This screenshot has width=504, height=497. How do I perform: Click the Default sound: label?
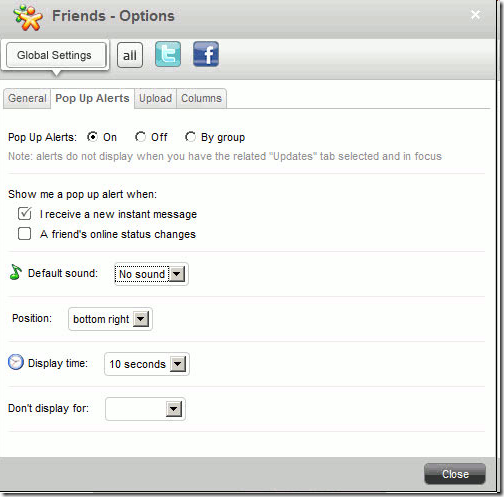(x=63, y=273)
